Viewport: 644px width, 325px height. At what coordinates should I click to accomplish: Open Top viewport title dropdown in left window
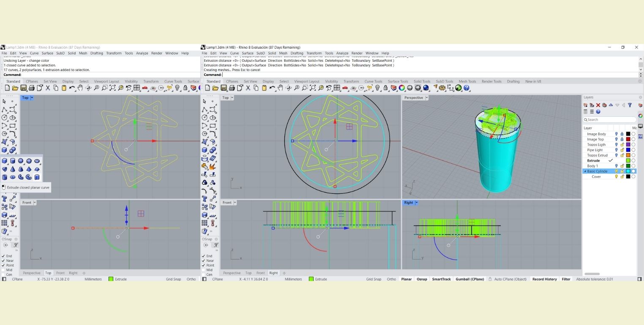pyautogui.click(x=32, y=98)
